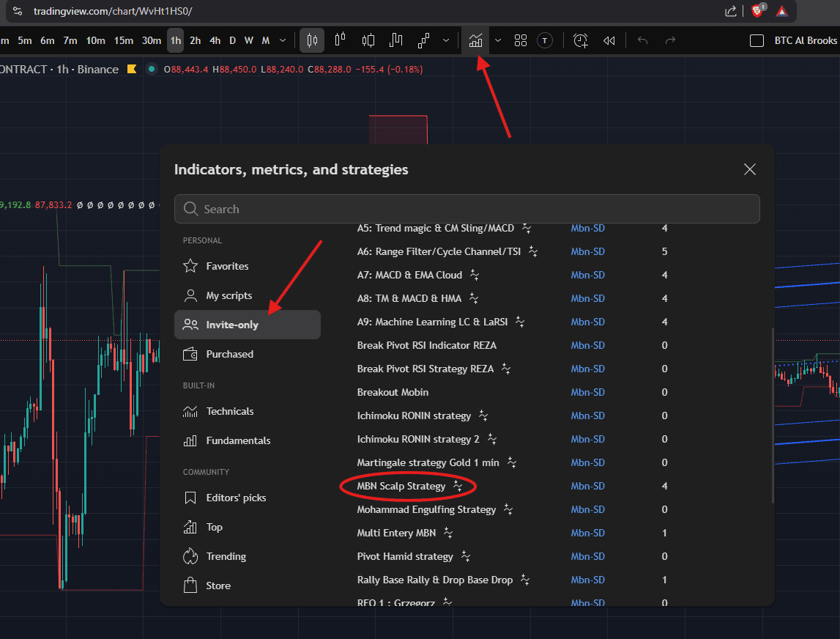
Task: Click the indicator Search field
Action: [x=467, y=209]
